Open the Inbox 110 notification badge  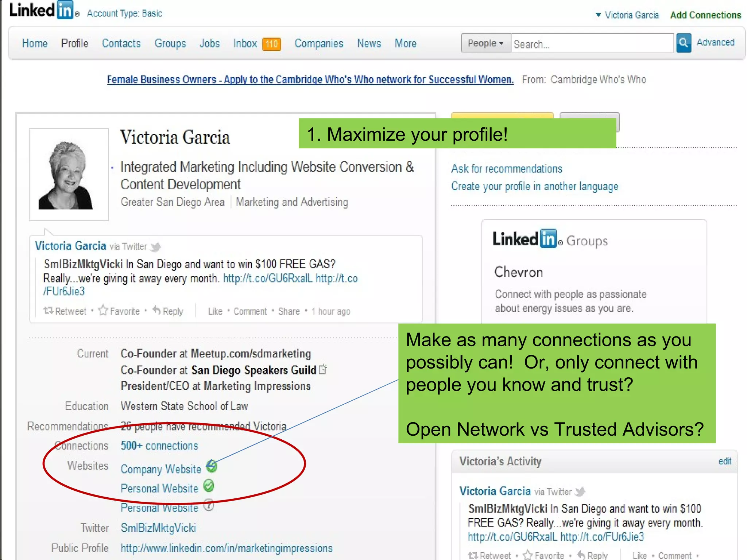coord(272,44)
